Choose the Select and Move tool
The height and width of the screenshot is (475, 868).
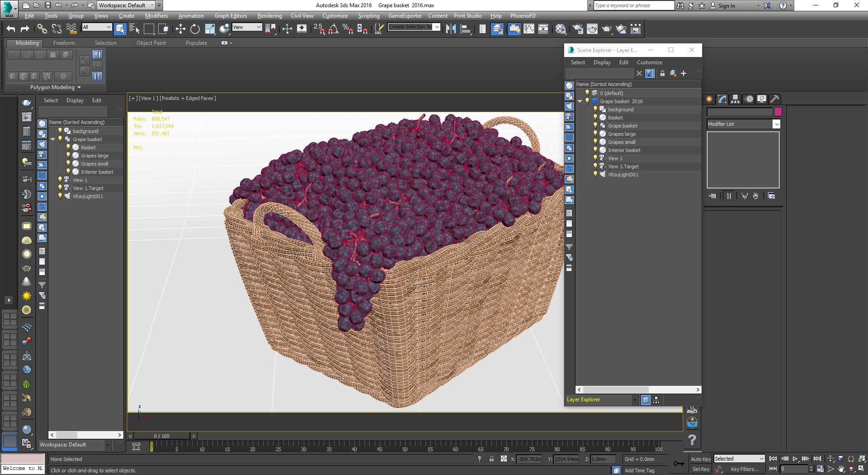180,29
